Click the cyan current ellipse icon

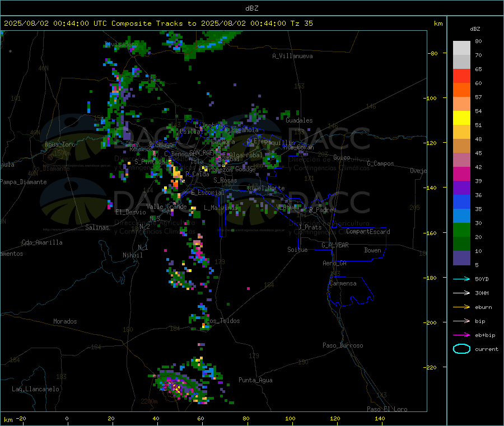click(x=461, y=349)
